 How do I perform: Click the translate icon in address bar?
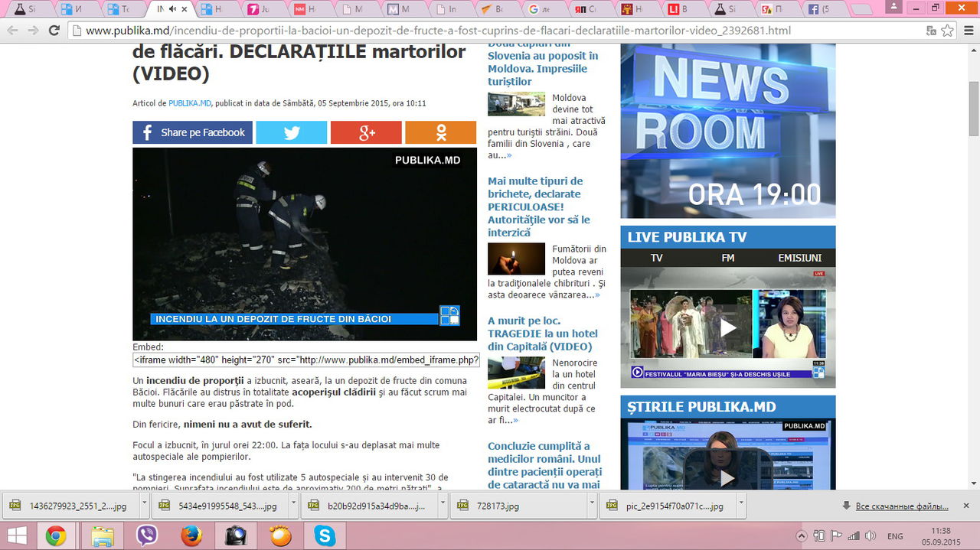pyautogui.click(x=931, y=31)
